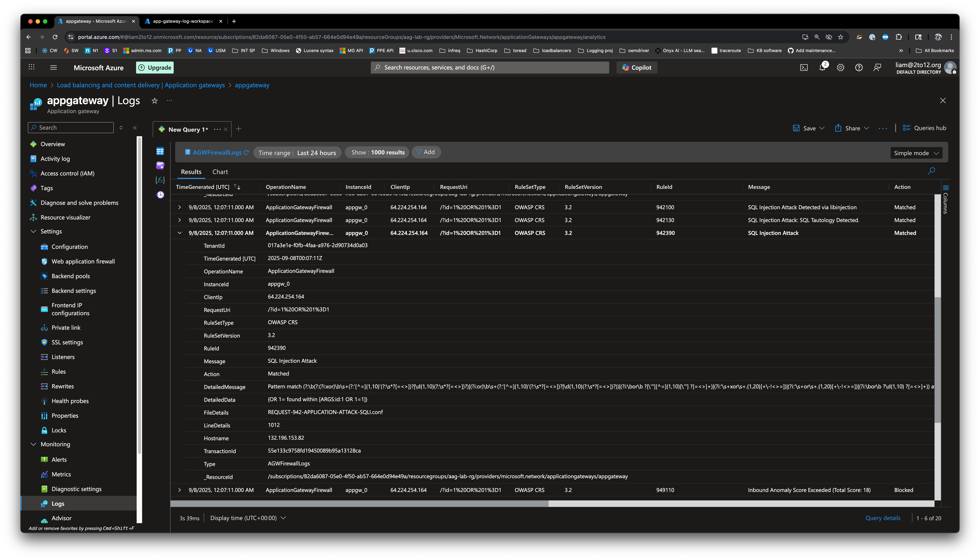Open portal settings gear icon
This screenshot has width=980, height=560.
click(840, 68)
